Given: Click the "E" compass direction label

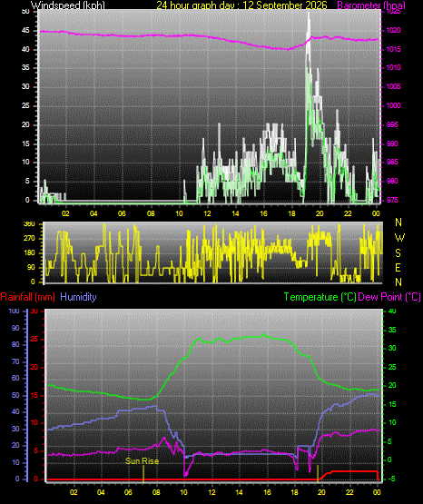Looking at the screenshot, I should click(x=398, y=267).
